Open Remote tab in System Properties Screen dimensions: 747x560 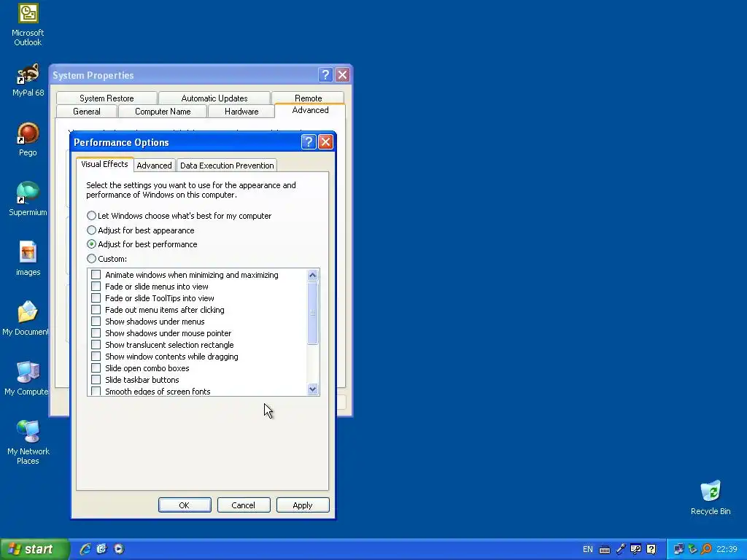pos(309,98)
